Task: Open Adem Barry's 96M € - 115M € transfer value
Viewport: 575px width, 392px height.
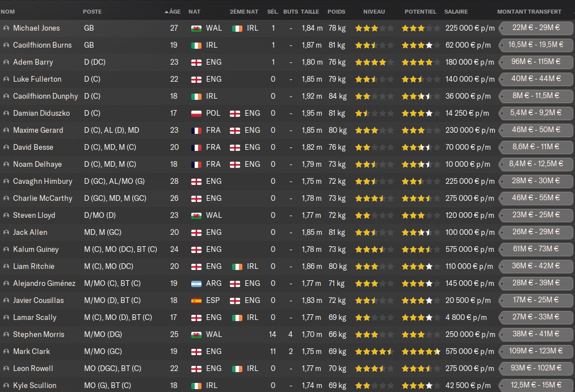Action: click(x=536, y=62)
